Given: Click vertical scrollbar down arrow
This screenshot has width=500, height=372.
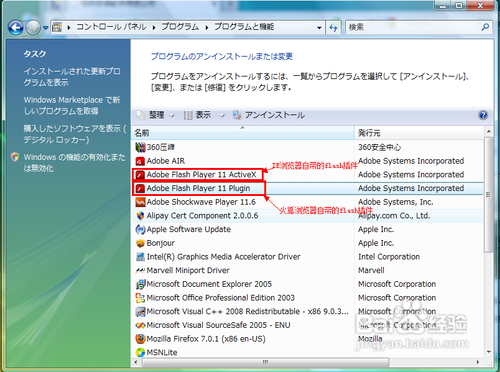Looking at the screenshot, I should [489, 352].
